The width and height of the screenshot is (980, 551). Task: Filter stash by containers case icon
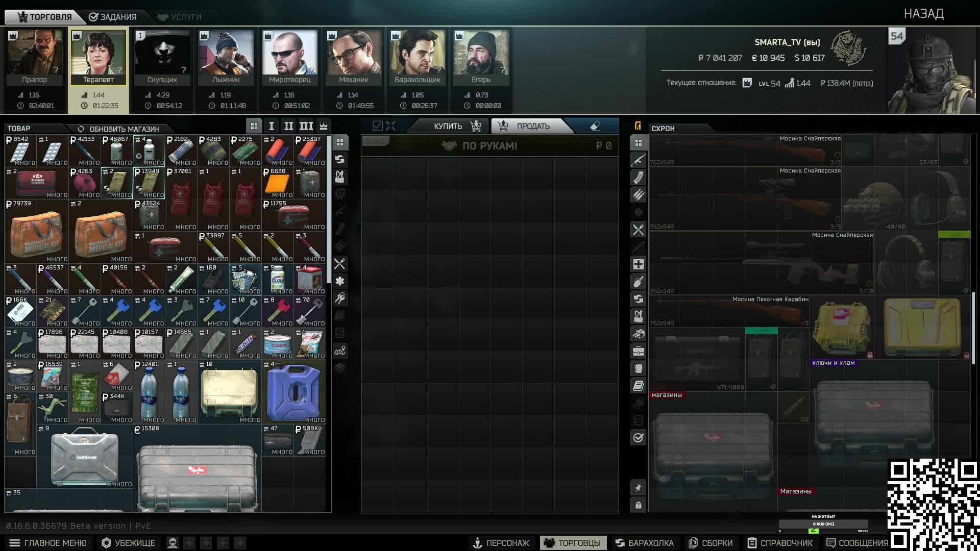pos(638,351)
